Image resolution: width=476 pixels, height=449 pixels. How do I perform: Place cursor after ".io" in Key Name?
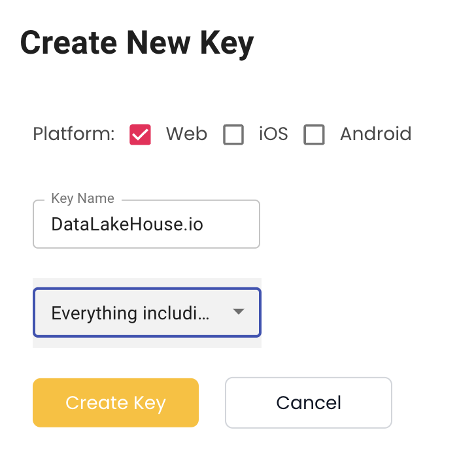[x=205, y=224]
